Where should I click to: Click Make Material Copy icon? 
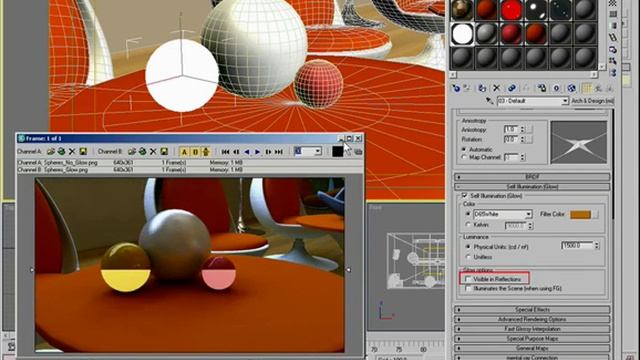(511, 88)
